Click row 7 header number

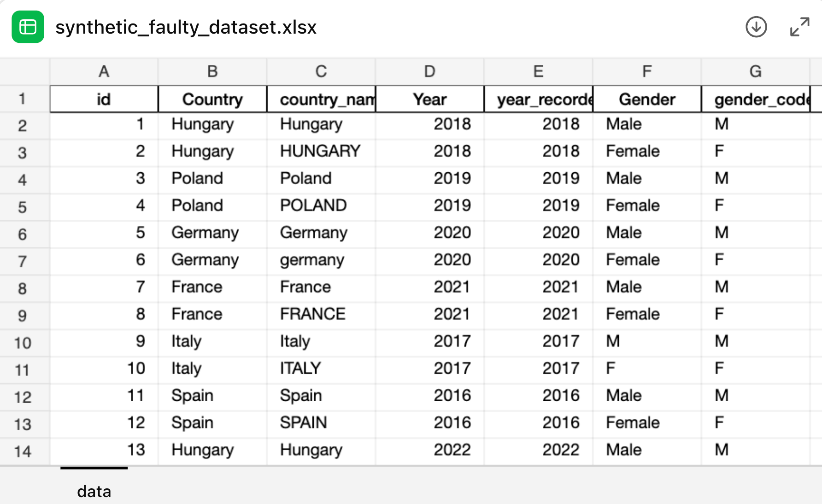(x=22, y=261)
